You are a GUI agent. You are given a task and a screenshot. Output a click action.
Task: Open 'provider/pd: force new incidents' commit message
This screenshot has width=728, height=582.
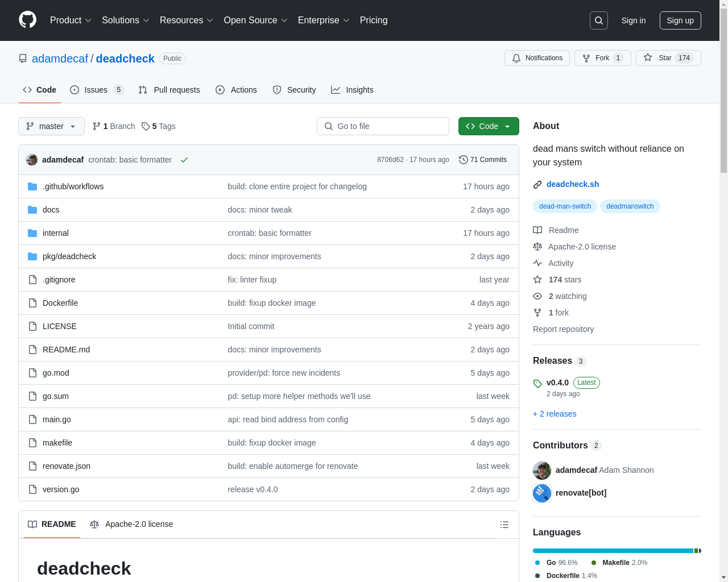284,373
